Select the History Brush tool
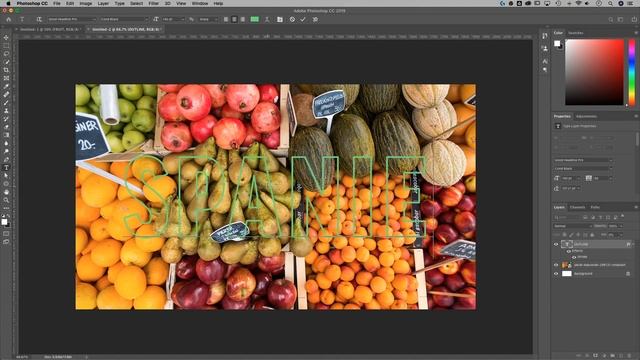This screenshot has width=640, height=360. click(x=6, y=119)
